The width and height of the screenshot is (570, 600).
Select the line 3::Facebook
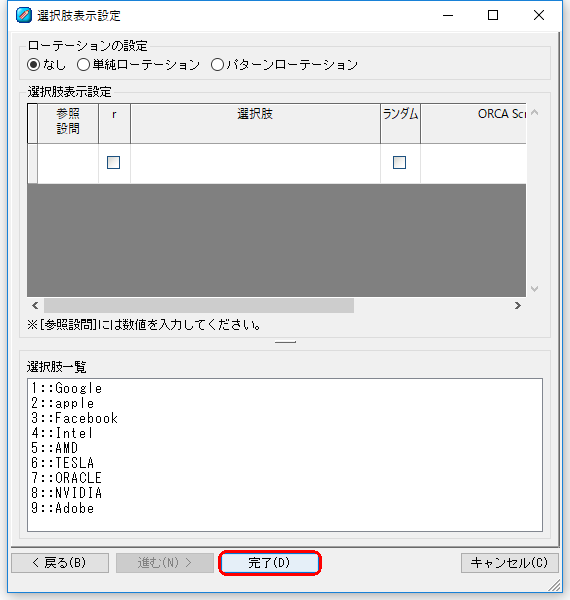pyautogui.click(x=75, y=418)
